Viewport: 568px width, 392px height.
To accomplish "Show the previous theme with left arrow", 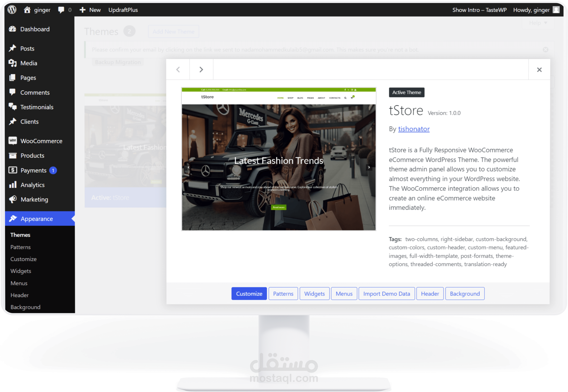I will point(178,70).
